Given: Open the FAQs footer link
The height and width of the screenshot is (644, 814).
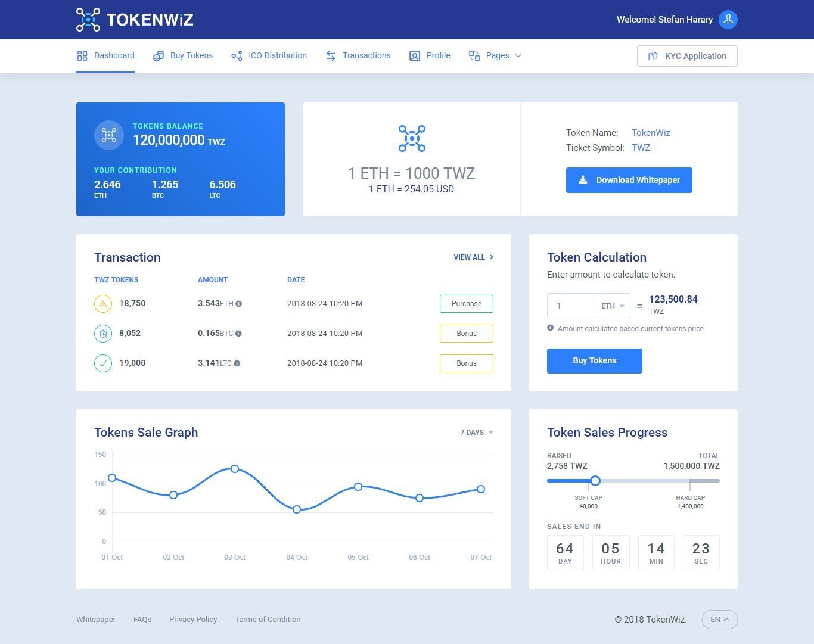Looking at the screenshot, I should tap(142, 620).
